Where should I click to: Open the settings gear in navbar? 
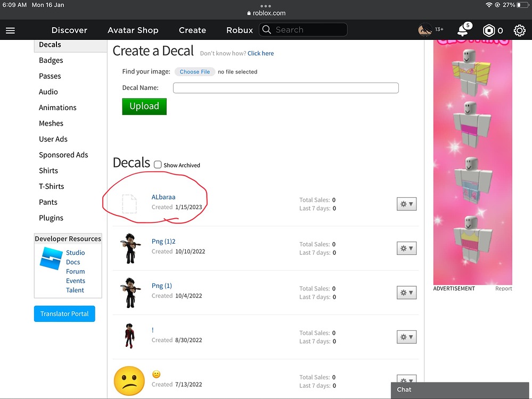coord(519,30)
